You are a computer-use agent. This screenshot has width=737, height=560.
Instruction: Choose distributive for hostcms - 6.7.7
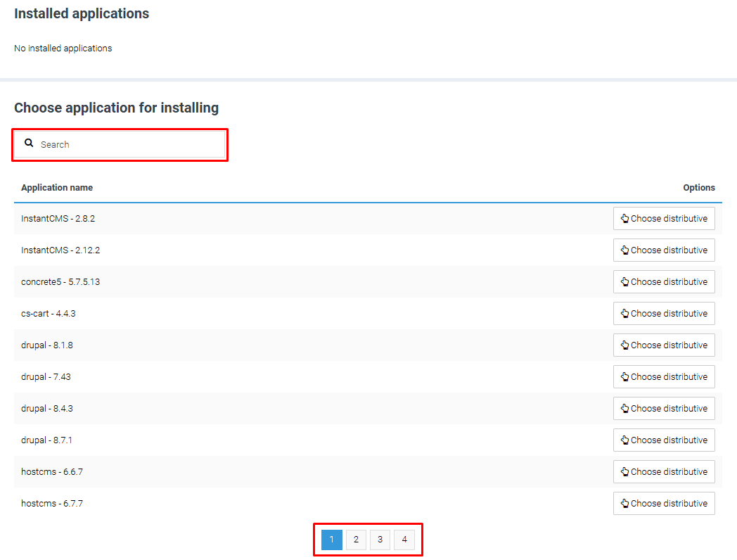[x=664, y=504]
